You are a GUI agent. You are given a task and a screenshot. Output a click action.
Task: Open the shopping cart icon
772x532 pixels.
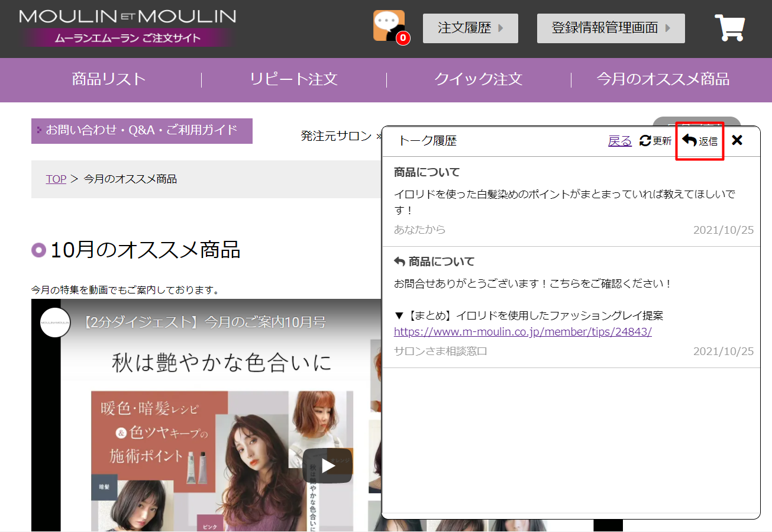729,28
